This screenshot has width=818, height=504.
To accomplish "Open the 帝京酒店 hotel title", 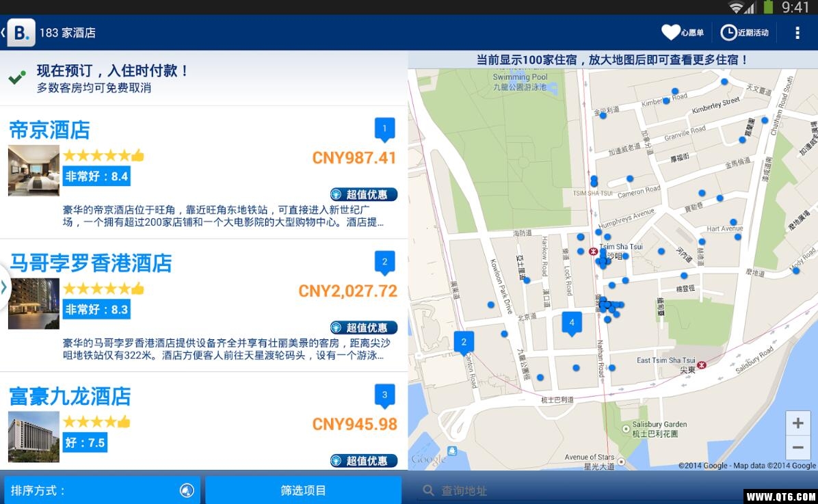I will (x=49, y=130).
